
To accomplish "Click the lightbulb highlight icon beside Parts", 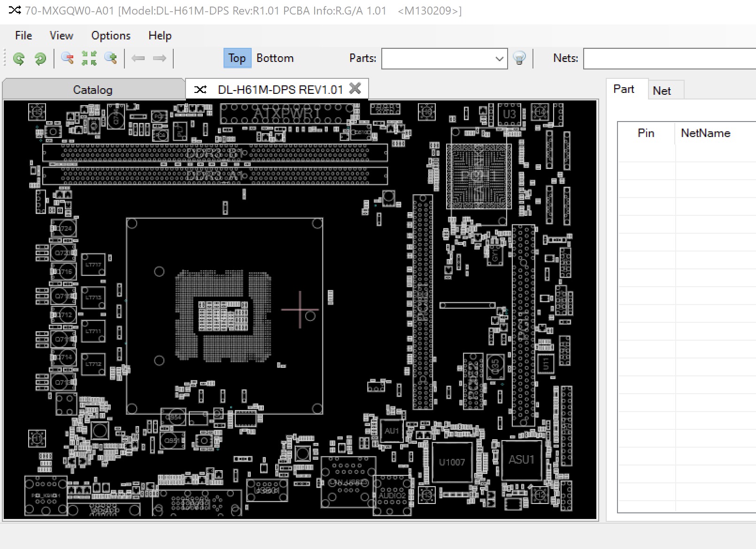I will pos(520,58).
